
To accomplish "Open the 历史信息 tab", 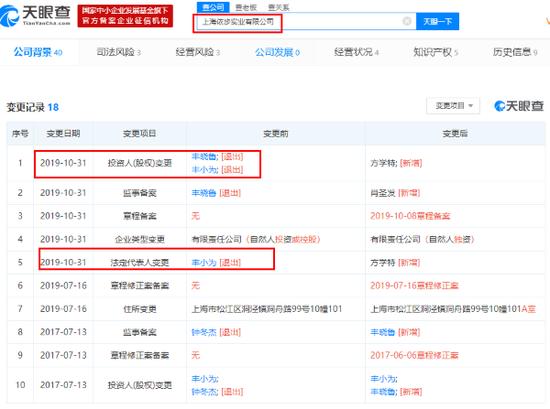I will (x=515, y=52).
